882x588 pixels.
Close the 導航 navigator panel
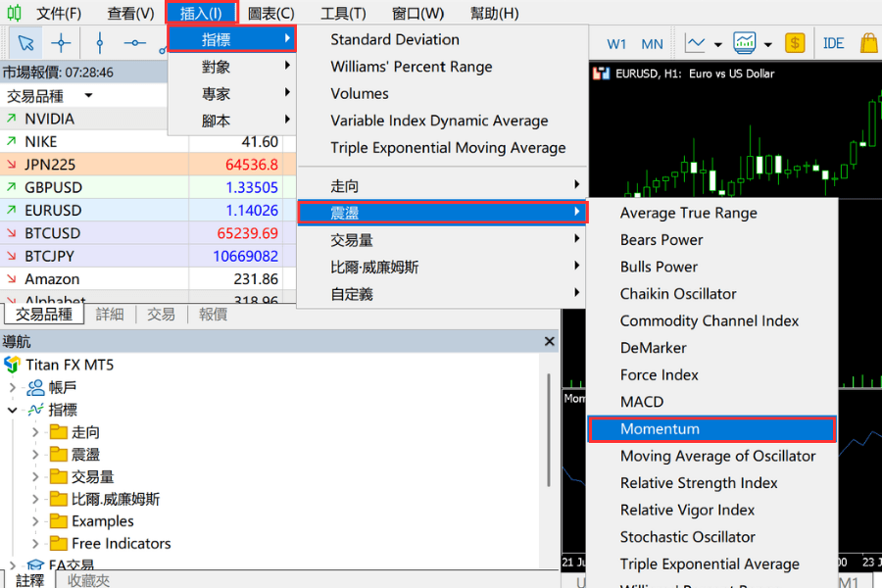tap(550, 342)
